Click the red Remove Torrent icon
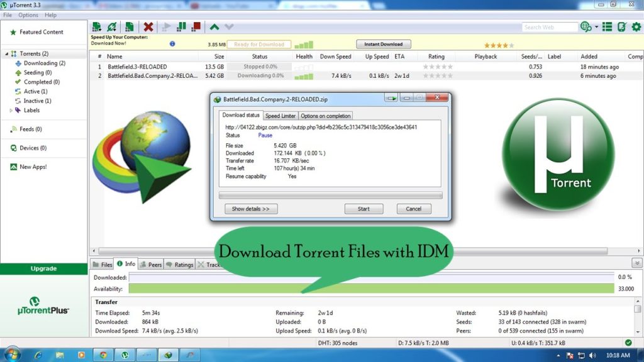The image size is (644, 362). pos(148,26)
